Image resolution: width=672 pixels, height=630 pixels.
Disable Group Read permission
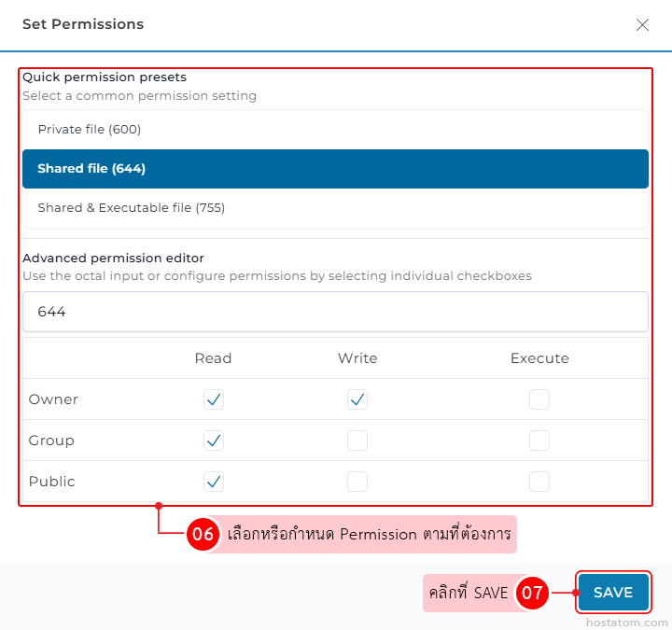(214, 441)
